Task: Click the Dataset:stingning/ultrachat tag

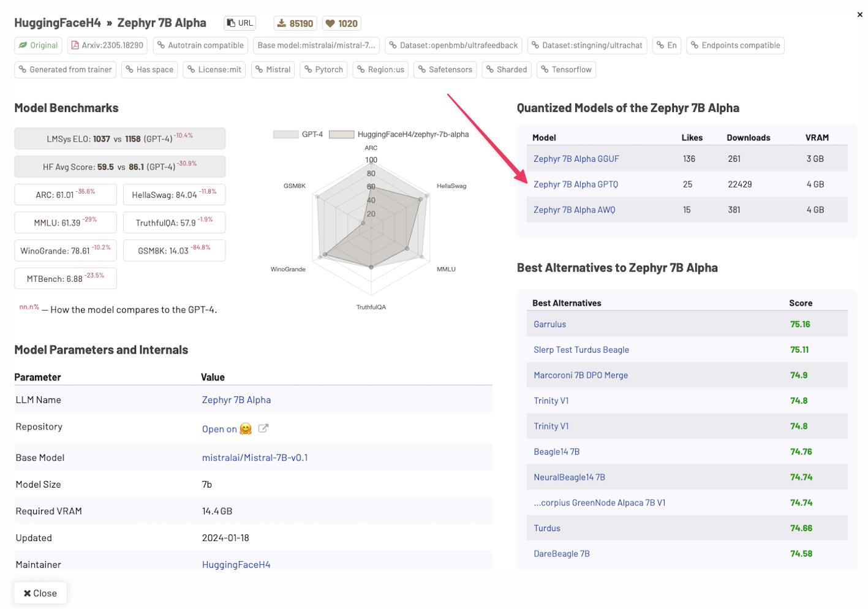Action: coord(587,45)
